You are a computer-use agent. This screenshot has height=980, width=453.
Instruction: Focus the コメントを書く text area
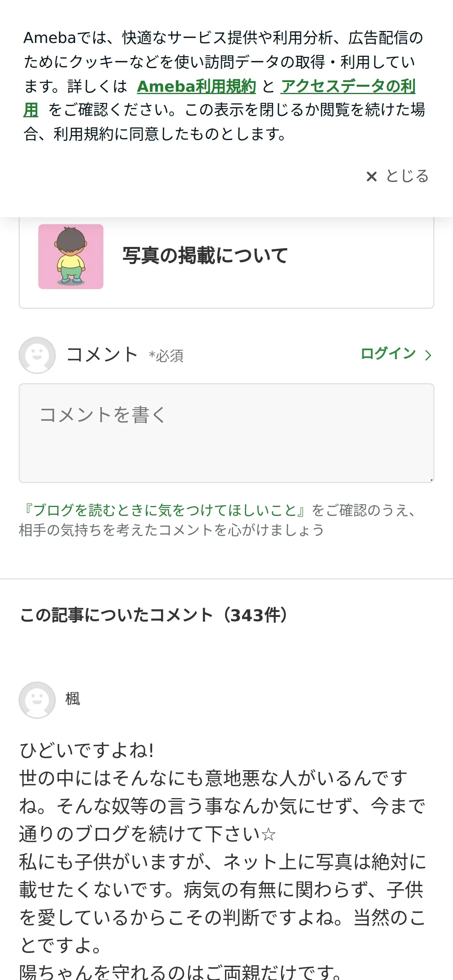point(226,433)
